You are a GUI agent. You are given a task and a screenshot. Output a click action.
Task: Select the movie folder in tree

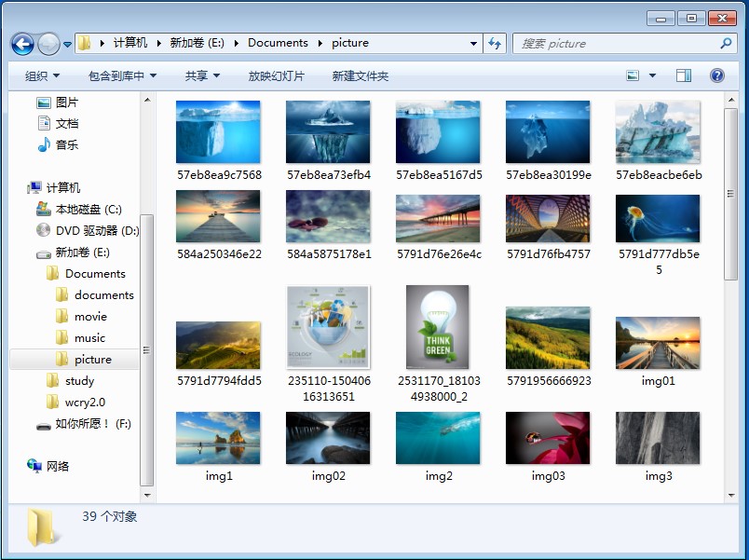(x=90, y=316)
